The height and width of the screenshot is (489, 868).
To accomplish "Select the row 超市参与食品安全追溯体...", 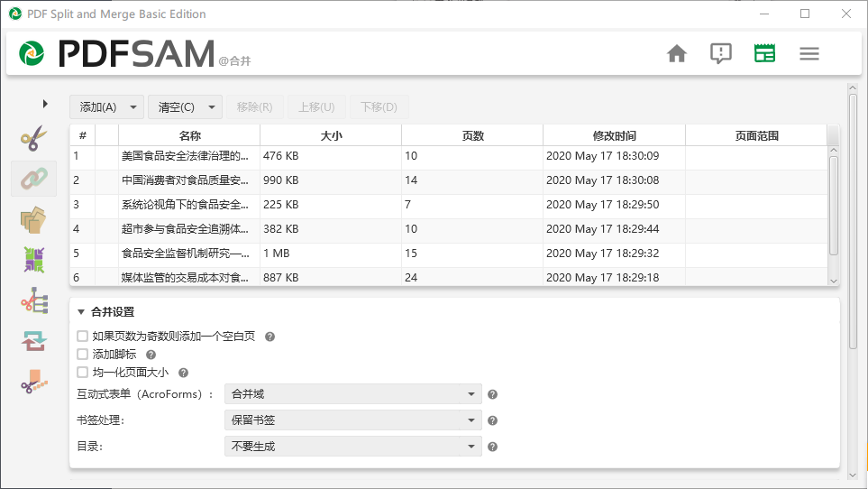I will [x=448, y=229].
